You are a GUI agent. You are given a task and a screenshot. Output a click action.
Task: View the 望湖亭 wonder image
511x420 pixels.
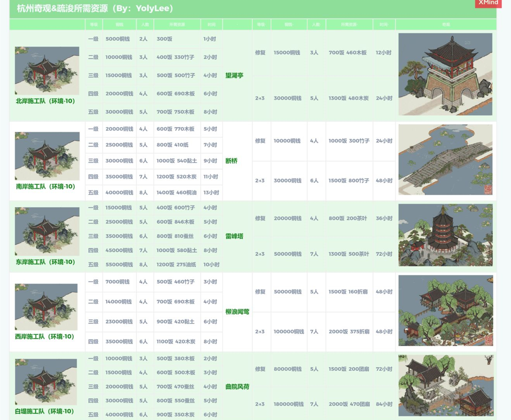click(x=445, y=74)
